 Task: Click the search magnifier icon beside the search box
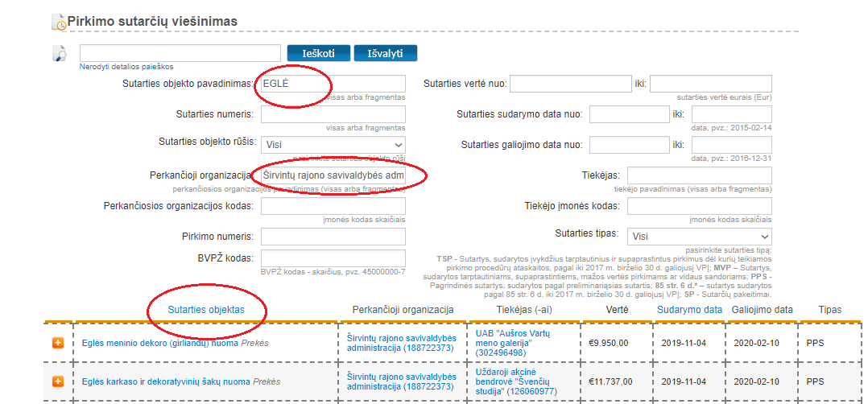pyautogui.click(x=59, y=54)
